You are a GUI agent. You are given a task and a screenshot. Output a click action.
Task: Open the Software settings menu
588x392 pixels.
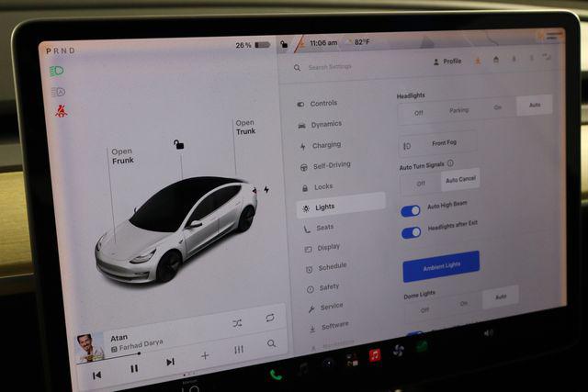tap(329, 327)
